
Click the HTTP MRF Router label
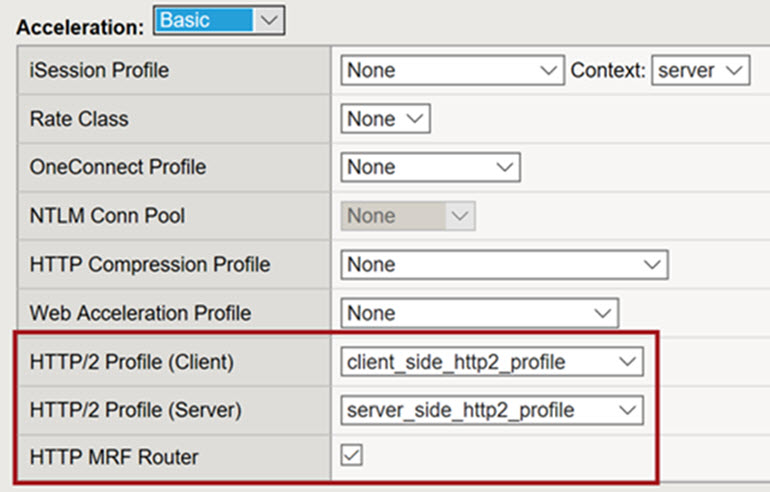114,458
